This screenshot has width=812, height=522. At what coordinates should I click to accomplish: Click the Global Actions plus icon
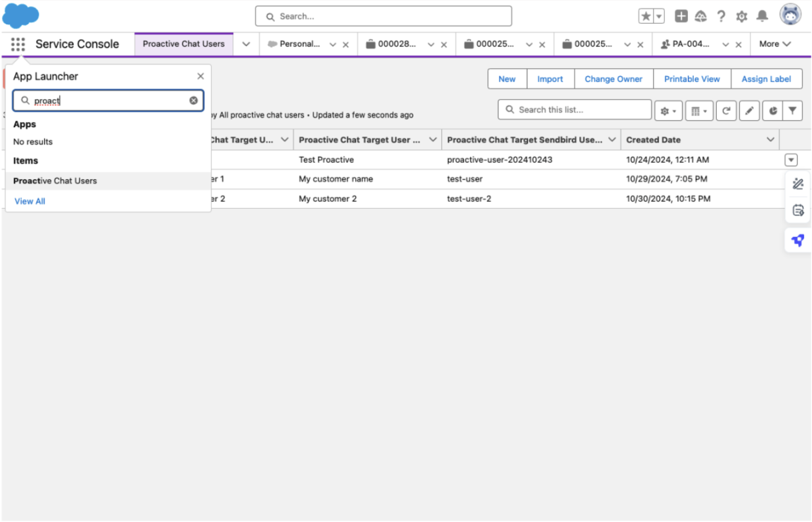click(x=681, y=16)
